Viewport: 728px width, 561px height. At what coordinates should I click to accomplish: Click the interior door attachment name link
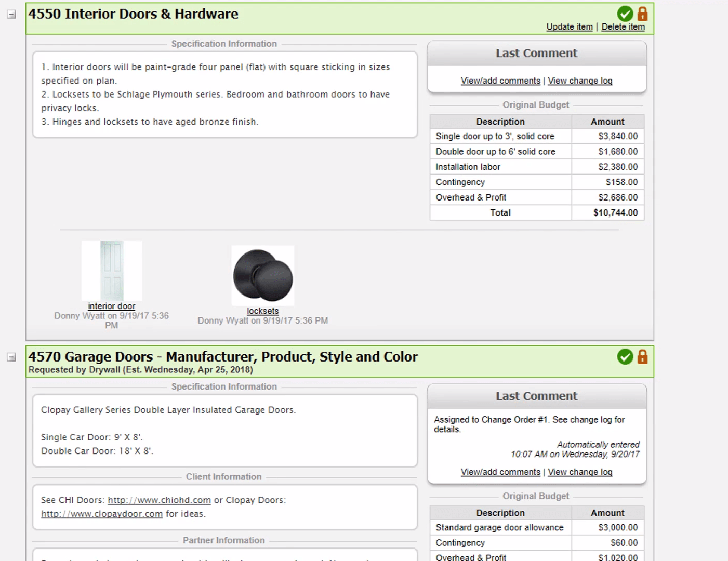111,306
